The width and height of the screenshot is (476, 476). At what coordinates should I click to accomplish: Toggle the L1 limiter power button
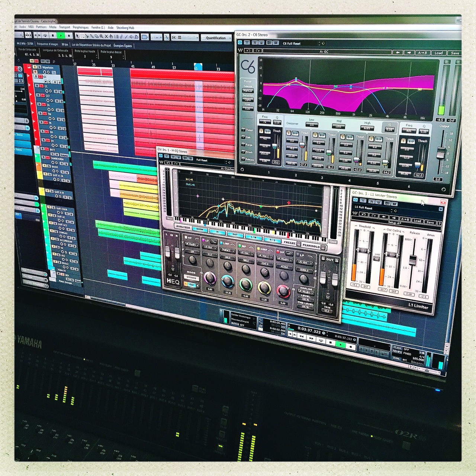coord(355,200)
